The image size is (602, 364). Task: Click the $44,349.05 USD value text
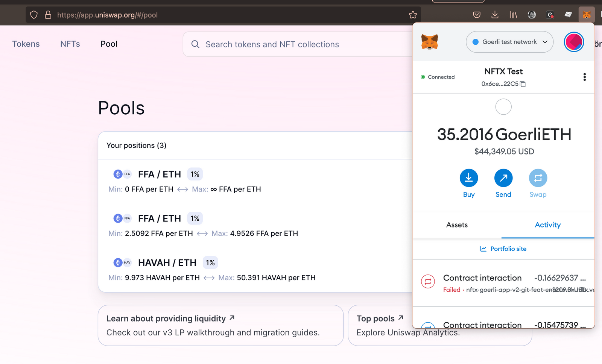pyautogui.click(x=504, y=152)
